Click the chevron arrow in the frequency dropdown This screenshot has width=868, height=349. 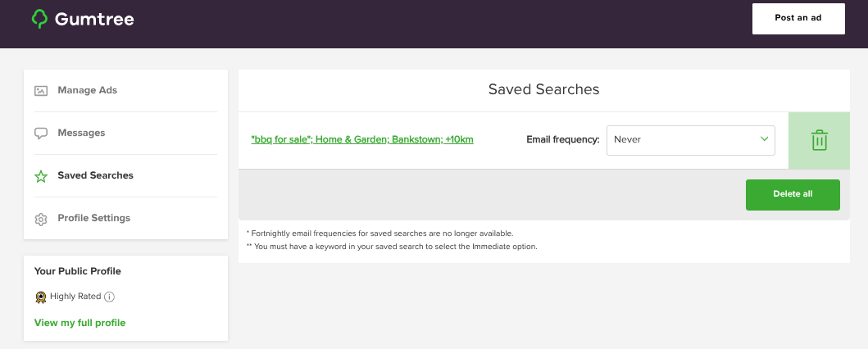763,139
